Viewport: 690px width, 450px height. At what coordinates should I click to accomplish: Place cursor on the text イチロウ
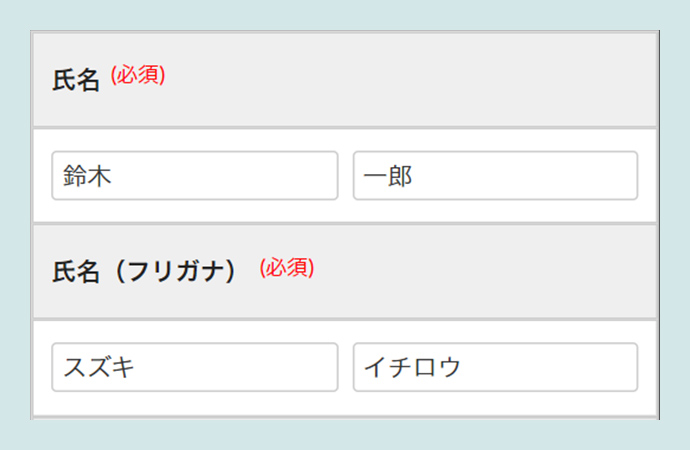click(x=412, y=368)
